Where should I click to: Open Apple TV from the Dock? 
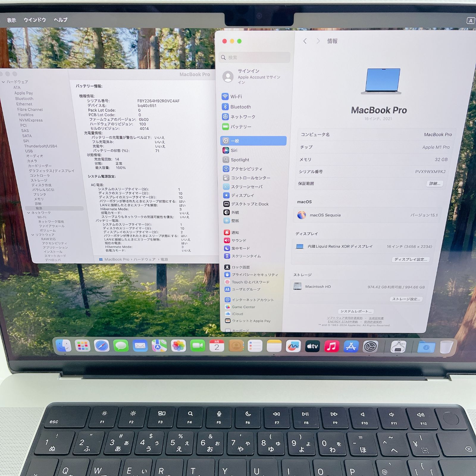pos(312,346)
